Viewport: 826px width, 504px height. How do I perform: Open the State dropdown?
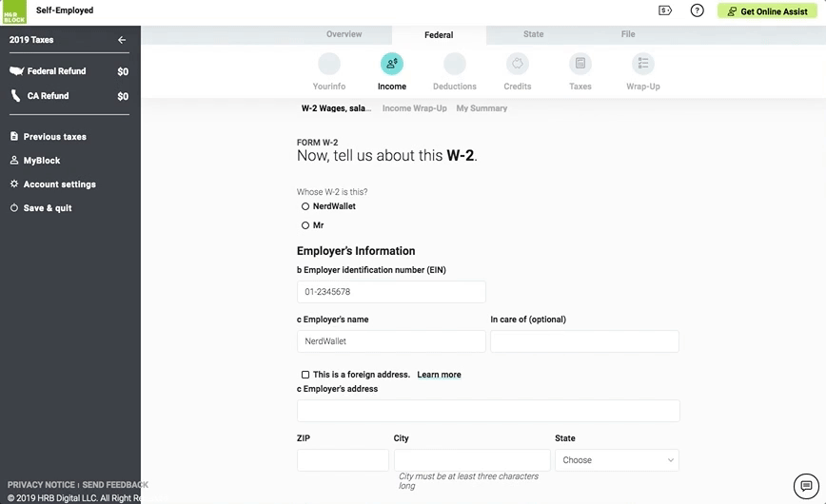(x=617, y=460)
